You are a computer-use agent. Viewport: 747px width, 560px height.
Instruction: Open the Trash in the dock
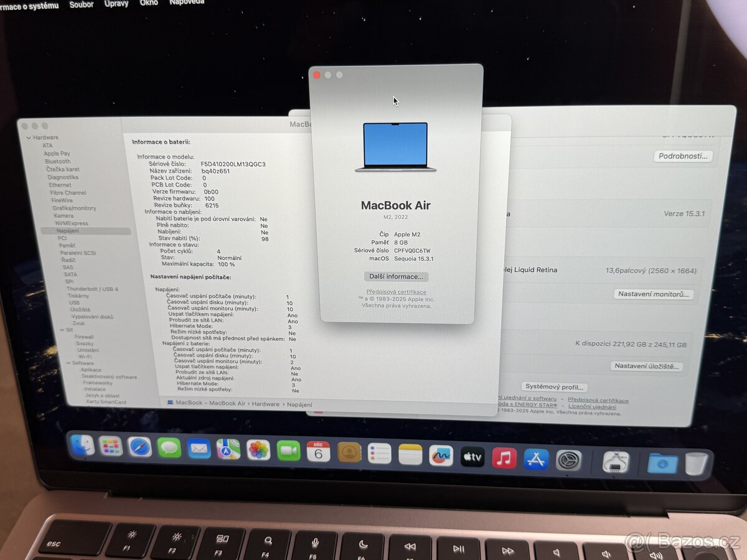point(697,464)
